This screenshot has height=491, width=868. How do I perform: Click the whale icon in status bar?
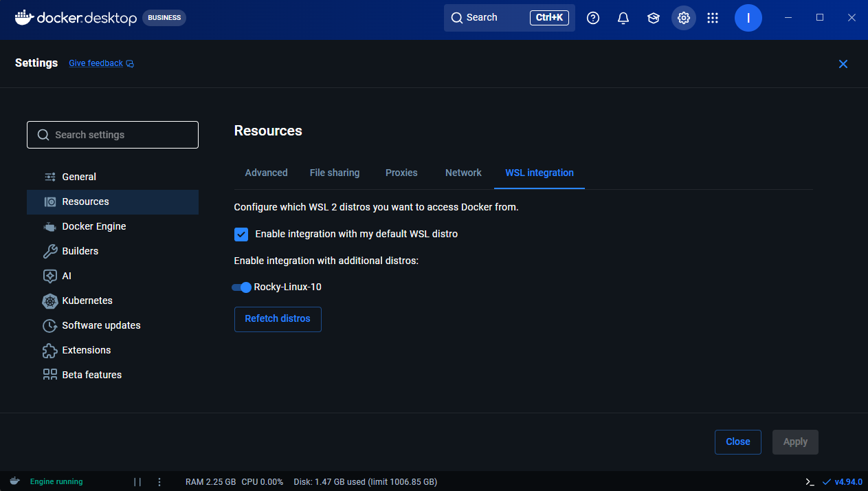click(x=14, y=481)
